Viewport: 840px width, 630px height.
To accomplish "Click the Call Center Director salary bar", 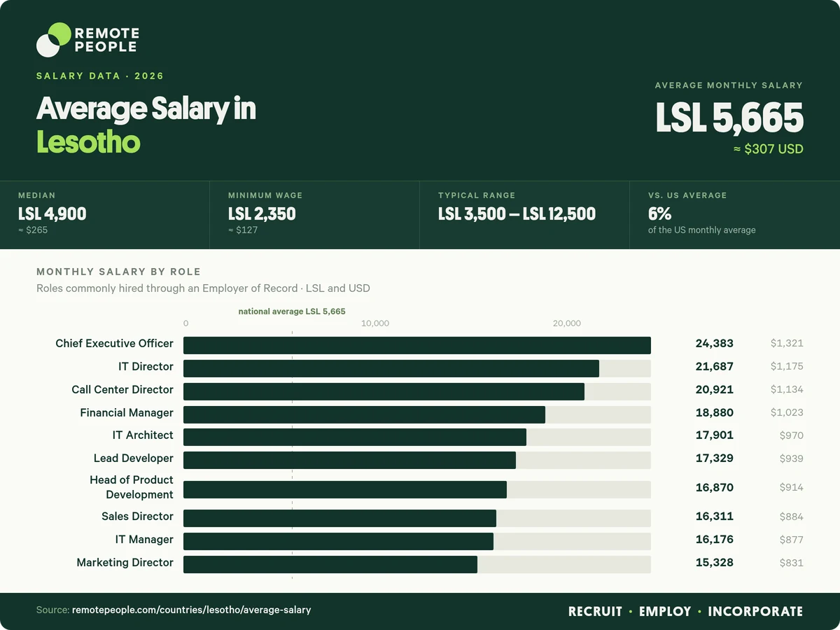I will tap(384, 391).
